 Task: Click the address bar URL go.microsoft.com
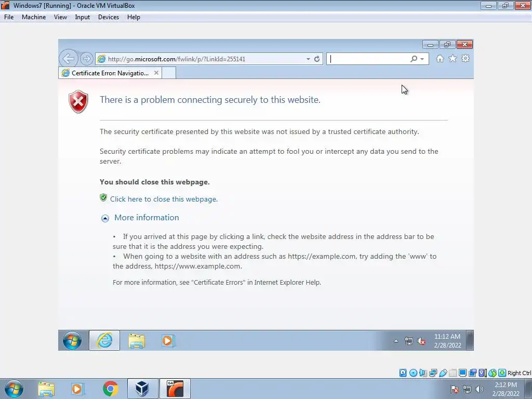point(177,59)
